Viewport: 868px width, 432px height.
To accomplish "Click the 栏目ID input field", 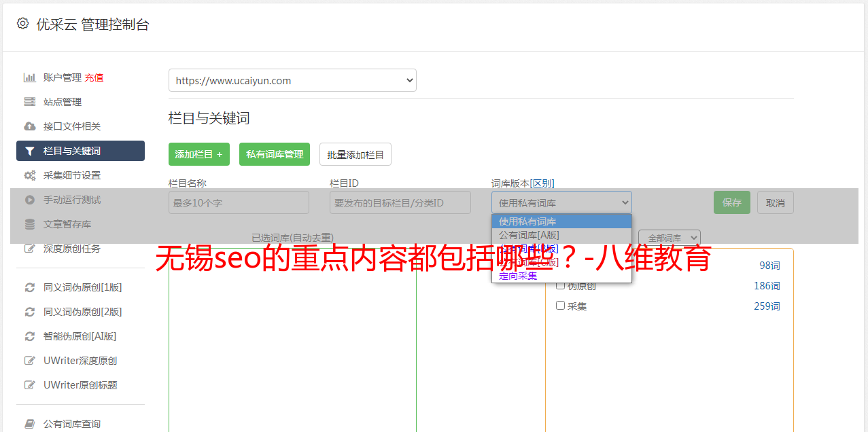I will (x=400, y=202).
